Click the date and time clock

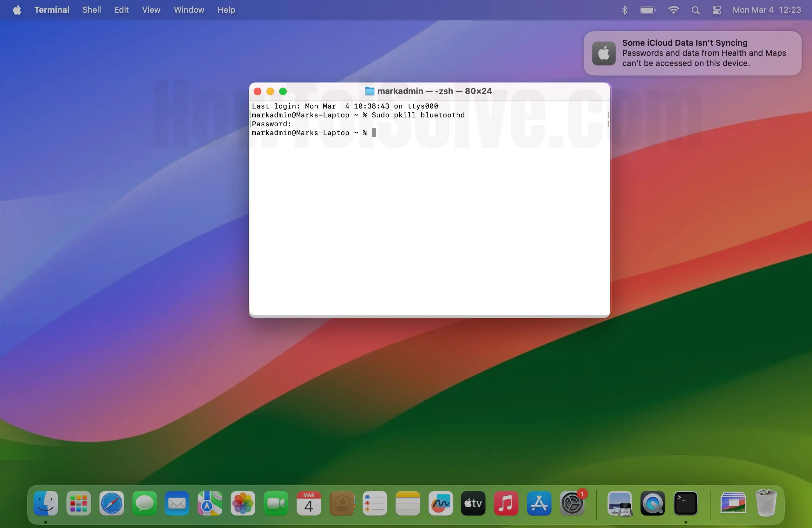click(767, 10)
